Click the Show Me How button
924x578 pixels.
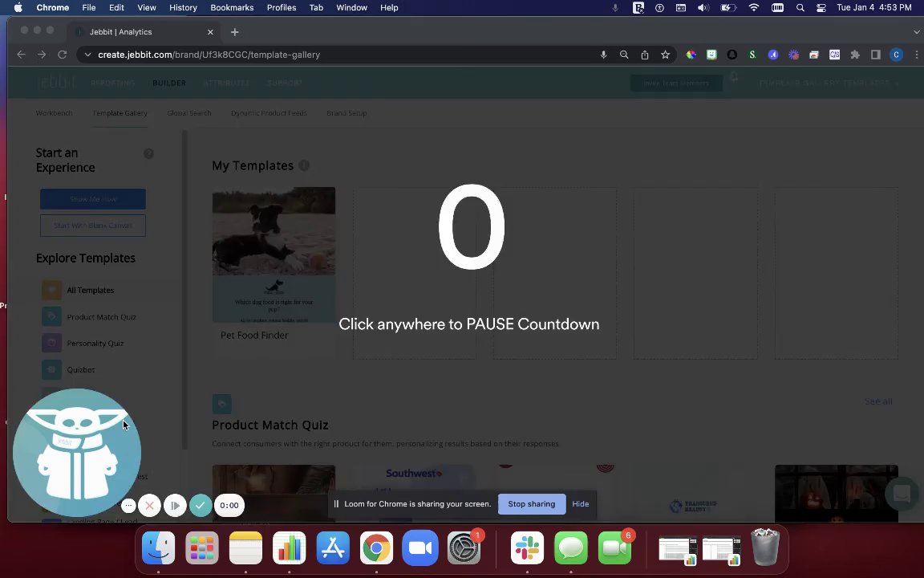(x=93, y=199)
